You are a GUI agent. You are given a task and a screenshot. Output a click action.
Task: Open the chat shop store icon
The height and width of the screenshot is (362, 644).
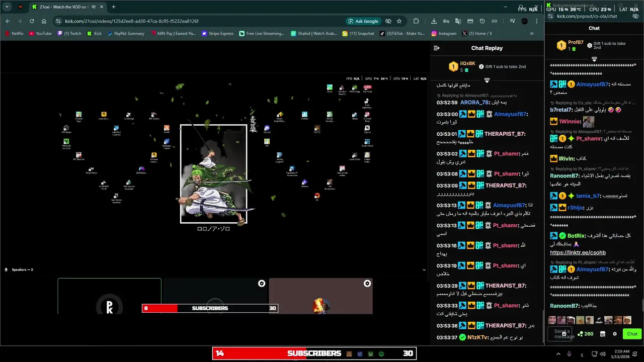click(x=602, y=334)
